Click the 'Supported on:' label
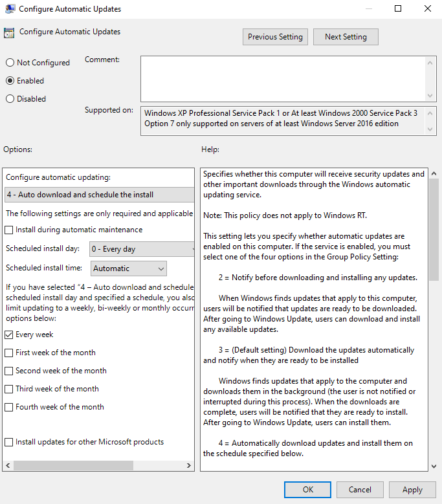Image resolution: width=442 pixels, height=504 pixels. (109, 110)
